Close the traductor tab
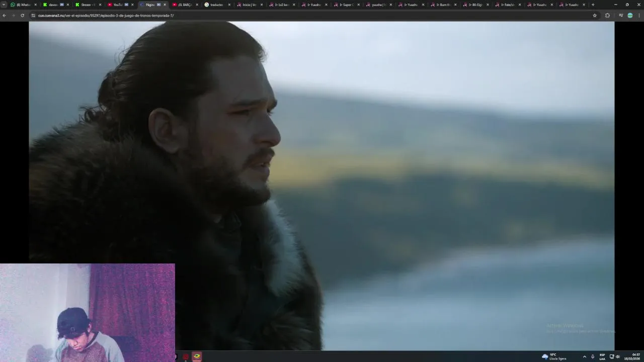Image resolution: width=644 pixels, height=362 pixels. point(229,5)
